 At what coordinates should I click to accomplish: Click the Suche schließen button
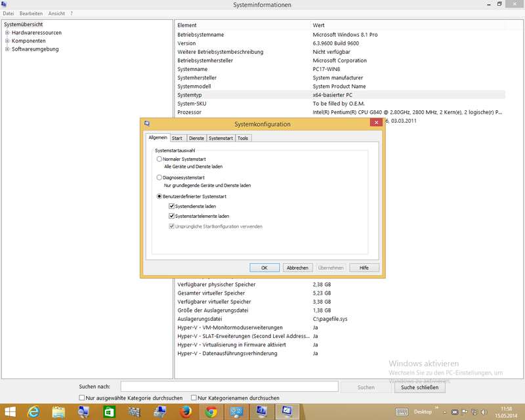(419, 387)
